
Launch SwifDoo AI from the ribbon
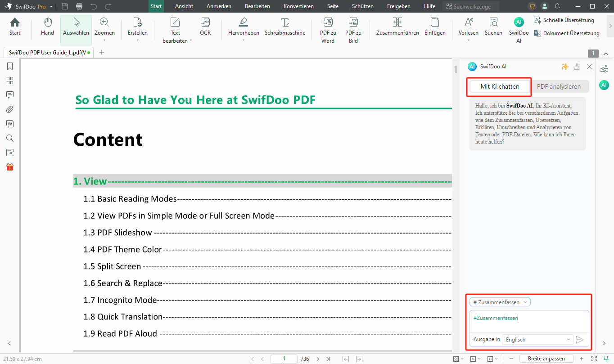[519, 31]
